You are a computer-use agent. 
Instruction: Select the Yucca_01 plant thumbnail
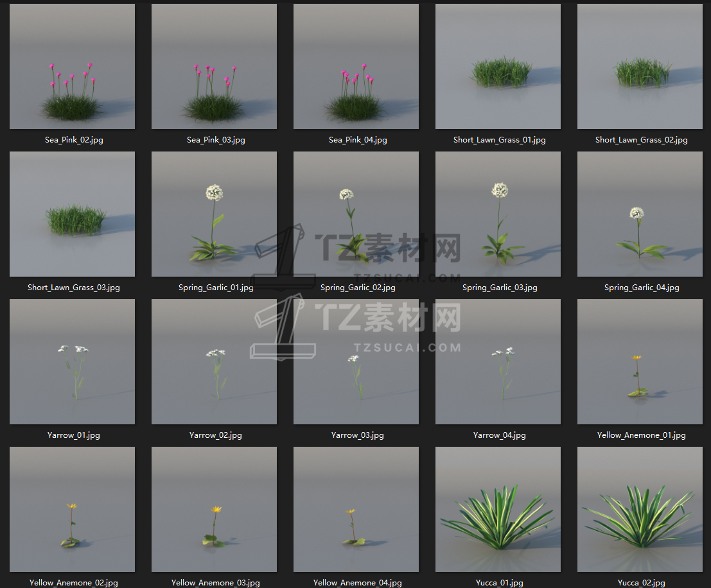tap(498, 509)
